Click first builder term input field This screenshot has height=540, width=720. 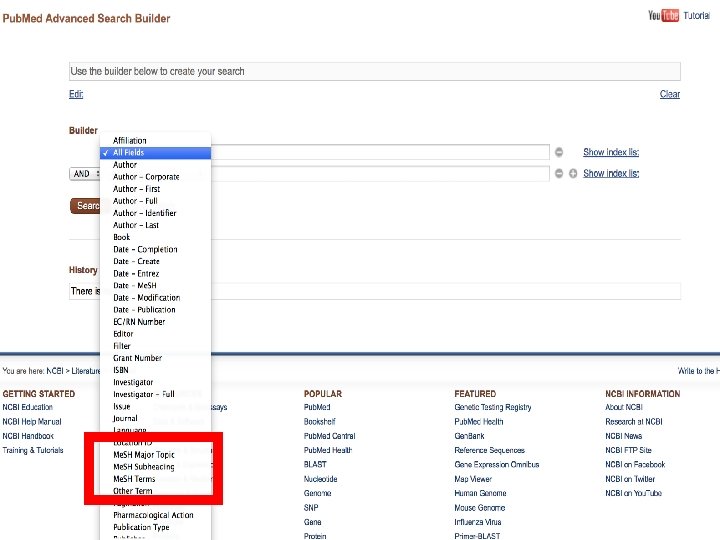click(380, 152)
